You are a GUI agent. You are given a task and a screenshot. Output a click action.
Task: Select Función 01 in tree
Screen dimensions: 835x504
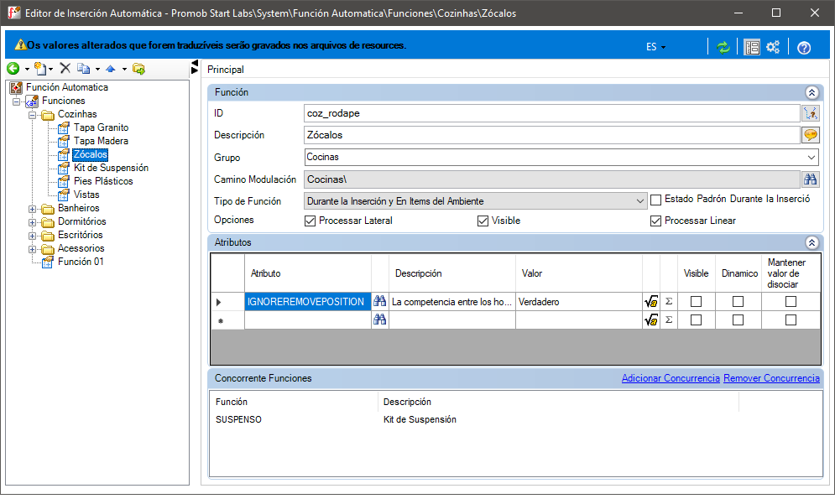(81, 262)
